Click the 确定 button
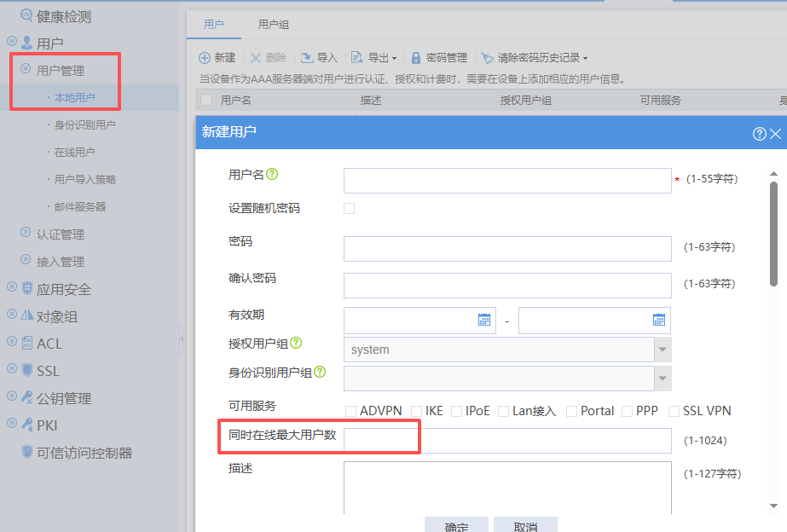The height and width of the screenshot is (532, 787). 456,524
